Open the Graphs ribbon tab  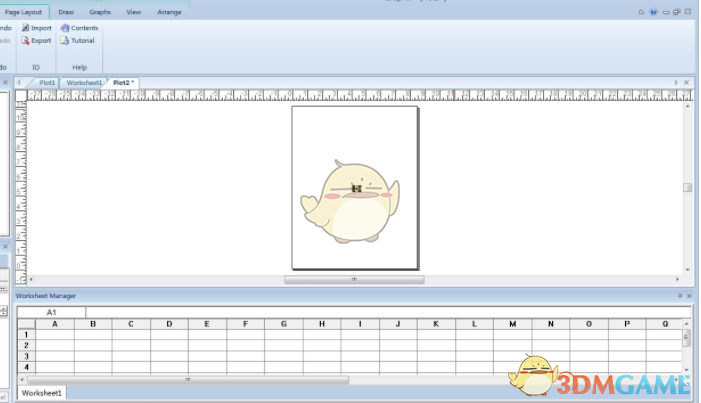(100, 12)
